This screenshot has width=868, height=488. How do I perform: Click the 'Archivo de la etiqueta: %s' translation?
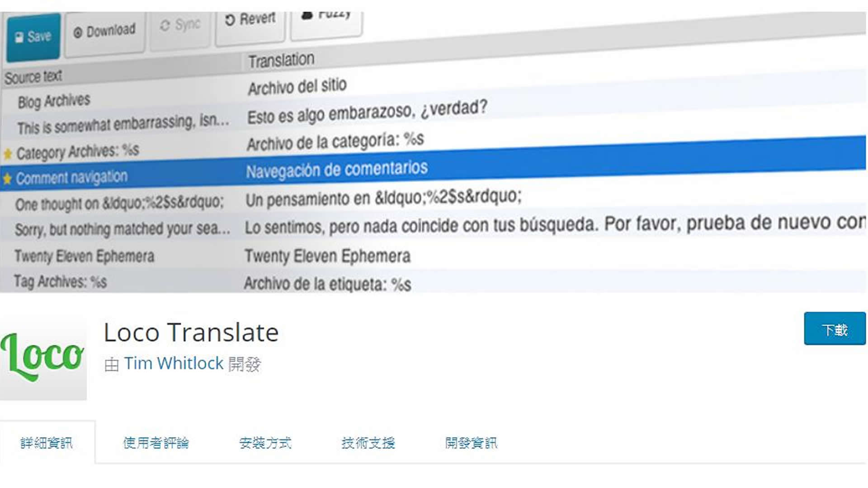coord(328,284)
